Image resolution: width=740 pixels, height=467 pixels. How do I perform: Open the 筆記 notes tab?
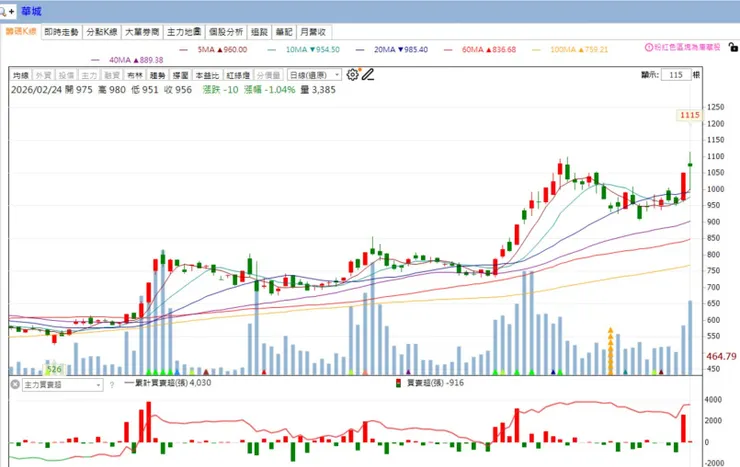[x=284, y=32]
